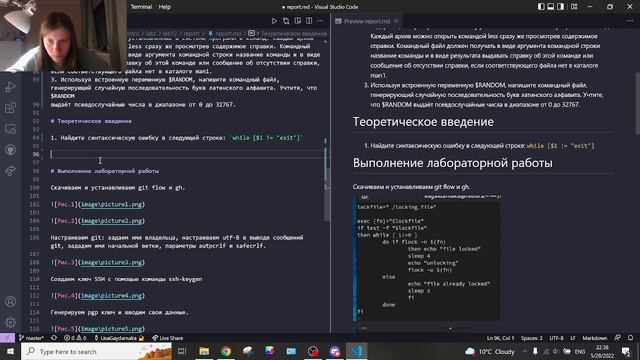Click the image\picture3.png link
Viewport: 640px width, 360px height.
click(111, 262)
